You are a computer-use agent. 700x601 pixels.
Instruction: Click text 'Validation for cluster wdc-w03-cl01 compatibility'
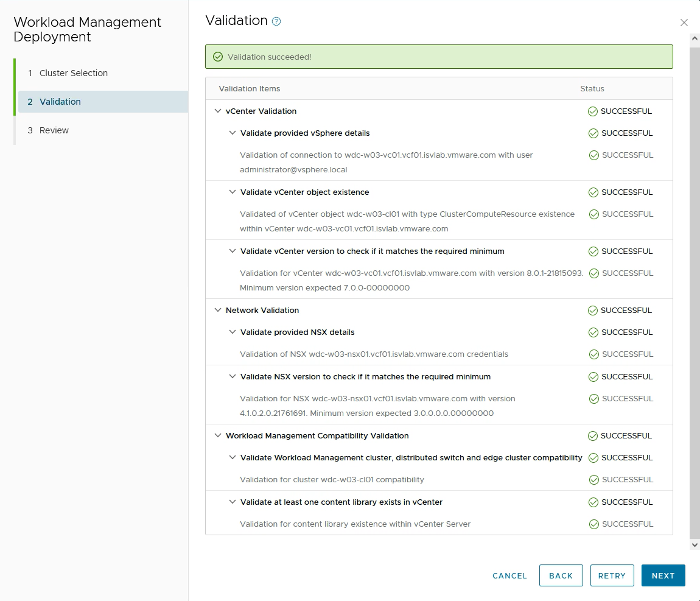pos(332,480)
